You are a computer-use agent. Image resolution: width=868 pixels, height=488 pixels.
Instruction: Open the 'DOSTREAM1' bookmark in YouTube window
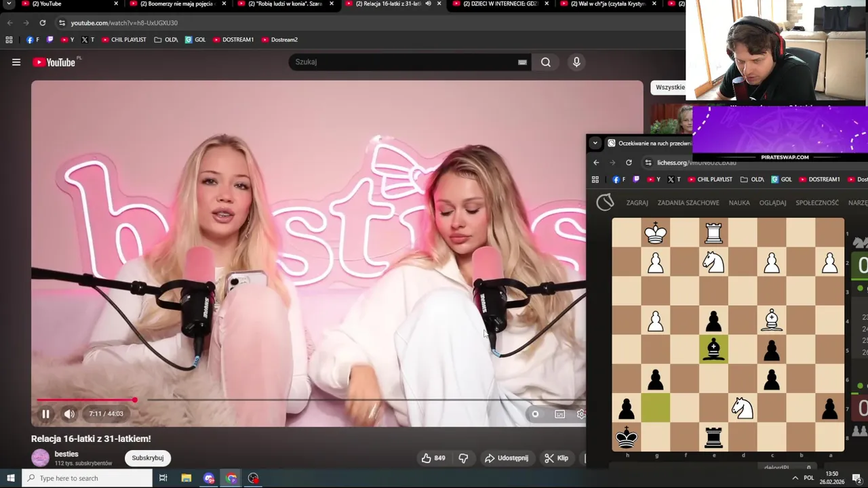point(233,40)
